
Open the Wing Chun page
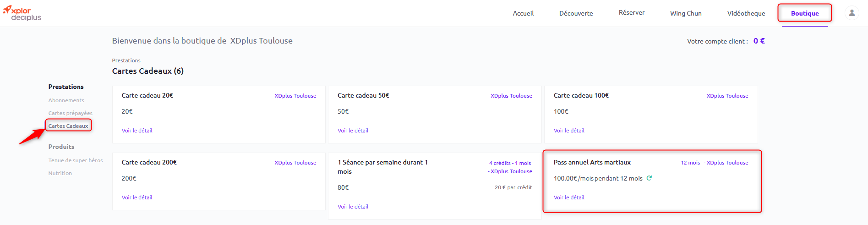686,13
